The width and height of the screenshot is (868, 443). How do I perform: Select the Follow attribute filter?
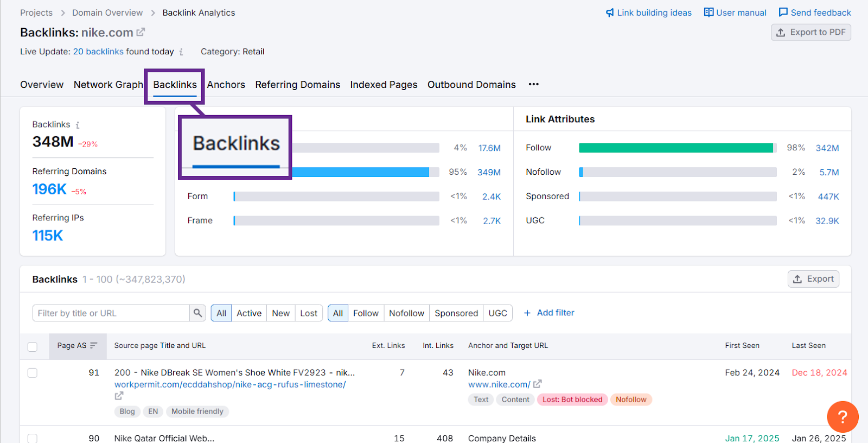pyautogui.click(x=366, y=313)
